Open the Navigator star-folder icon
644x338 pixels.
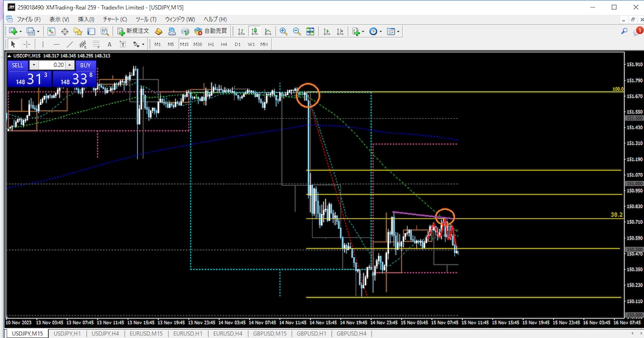pyautogui.click(x=78, y=32)
